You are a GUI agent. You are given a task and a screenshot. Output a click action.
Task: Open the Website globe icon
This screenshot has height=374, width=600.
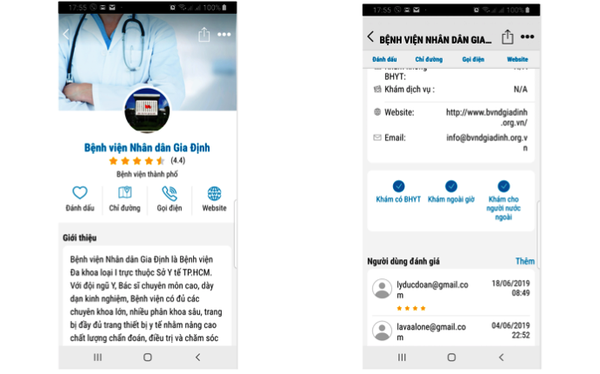214,194
